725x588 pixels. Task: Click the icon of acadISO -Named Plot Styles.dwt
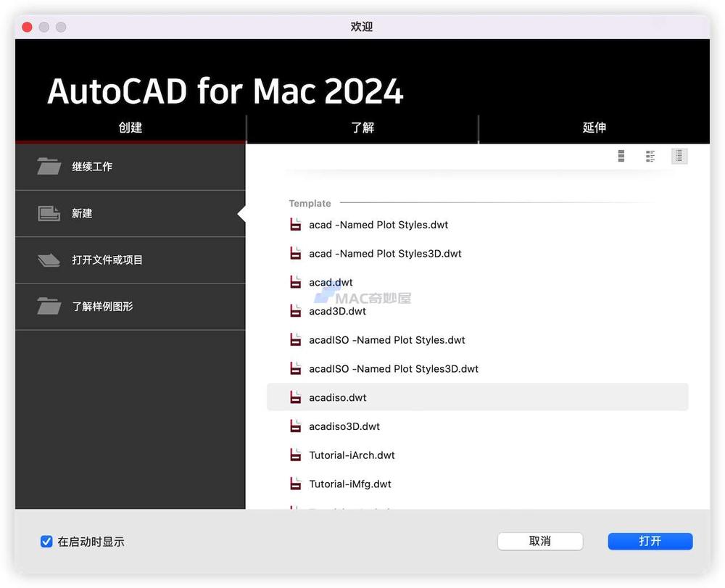click(296, 340)
